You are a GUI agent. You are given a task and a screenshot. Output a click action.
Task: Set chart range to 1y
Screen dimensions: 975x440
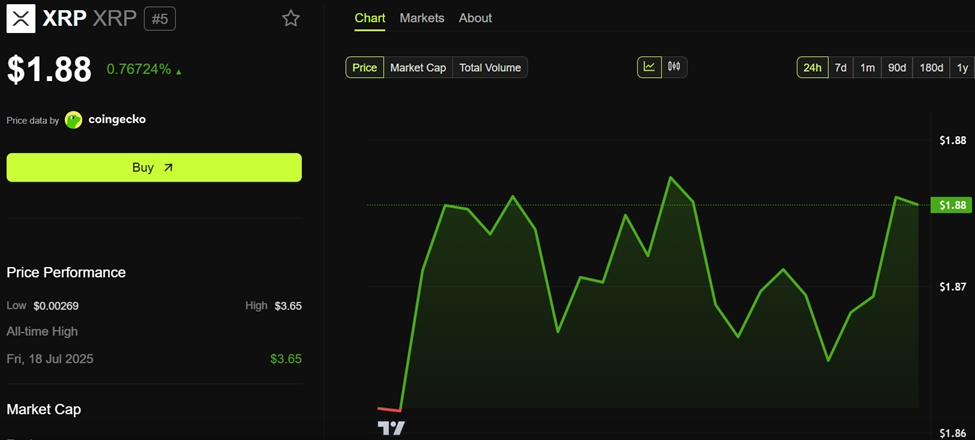(962, 68)
